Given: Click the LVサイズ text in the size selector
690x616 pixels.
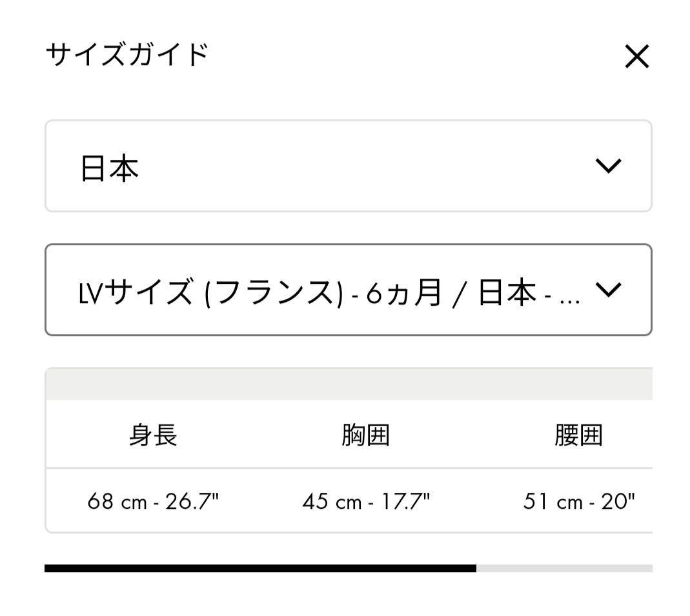Looking at the screenshot, I should click(x=136, y=293).
